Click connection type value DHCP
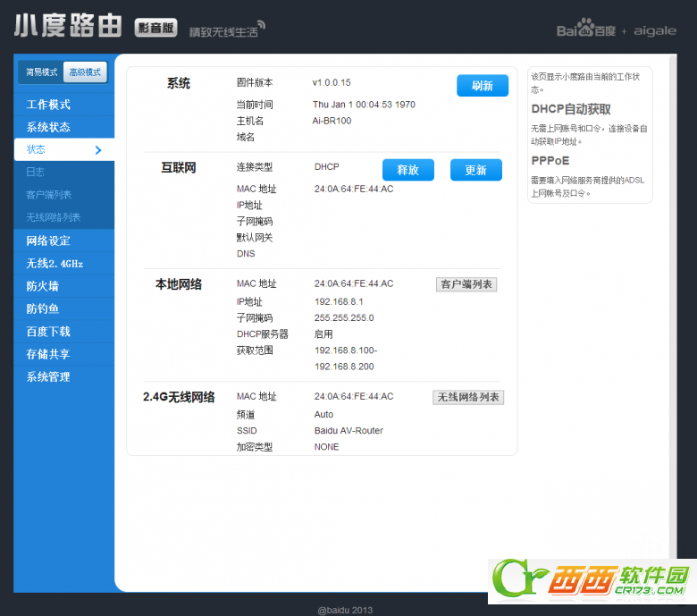This screenshot has width=697, height=616. tap(327, 167)
